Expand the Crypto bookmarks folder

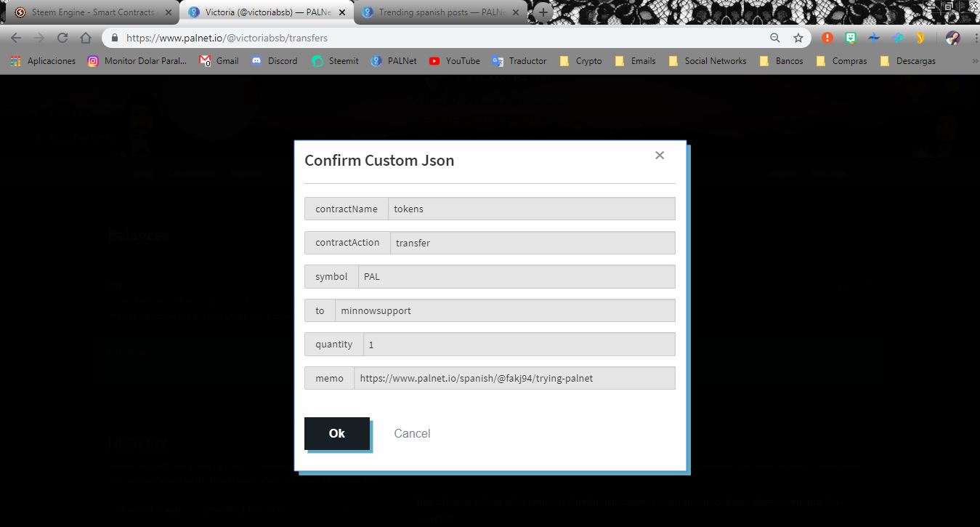580,61
